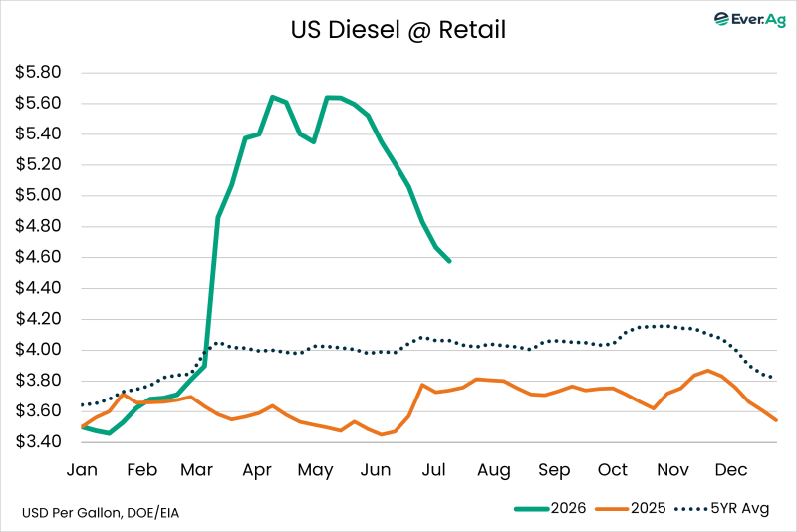Click the $3.40 axis label
The width and height of the screenshot is (797, 532).
[38, 442]
